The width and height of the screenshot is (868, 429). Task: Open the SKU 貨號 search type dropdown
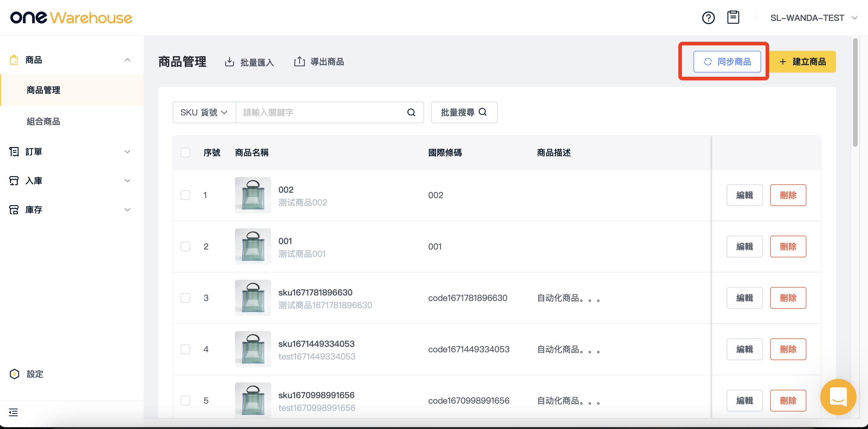pyautogui.click(x=204, y=113)
